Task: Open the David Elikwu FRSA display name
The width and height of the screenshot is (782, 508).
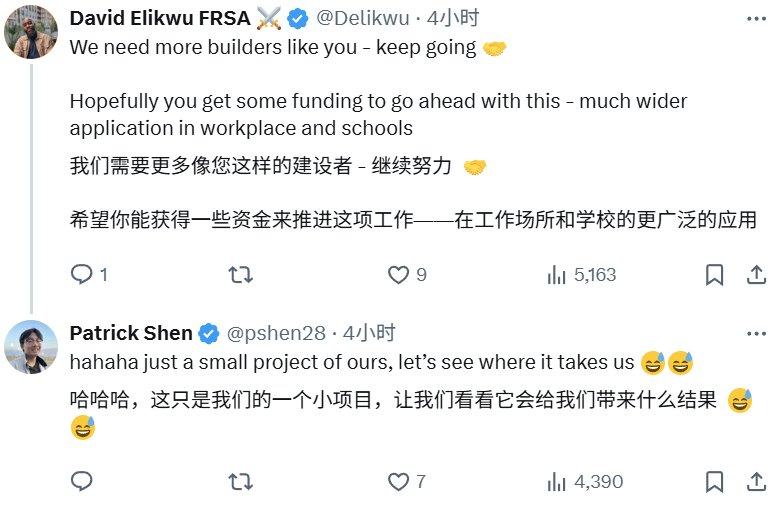Action: coord(160,18)
